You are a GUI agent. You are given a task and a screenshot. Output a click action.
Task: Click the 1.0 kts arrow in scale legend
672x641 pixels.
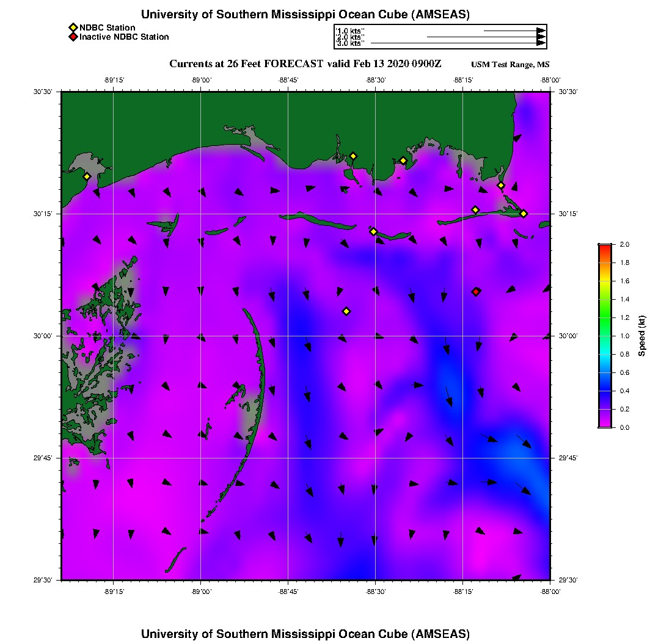click(514, 31)
